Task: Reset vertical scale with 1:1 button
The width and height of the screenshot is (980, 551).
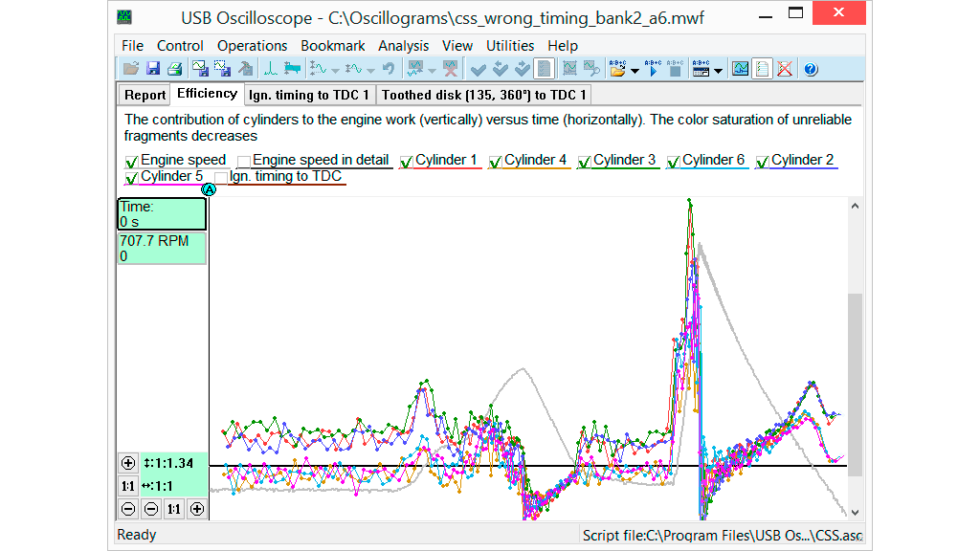Action: pyautogui.click(x=128, y=486)
